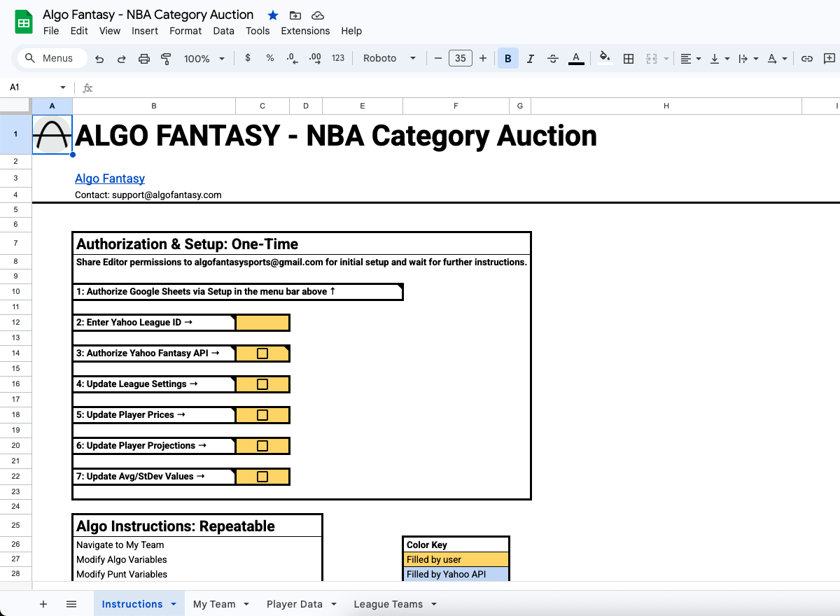
Task: Open Google Sheets home icon
Action: click(x=24, y=22)
